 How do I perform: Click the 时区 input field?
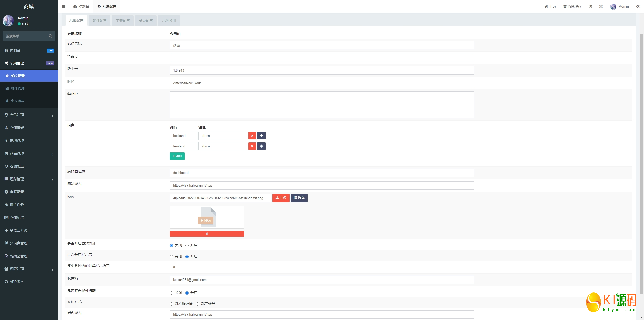(x=322, y=83)
